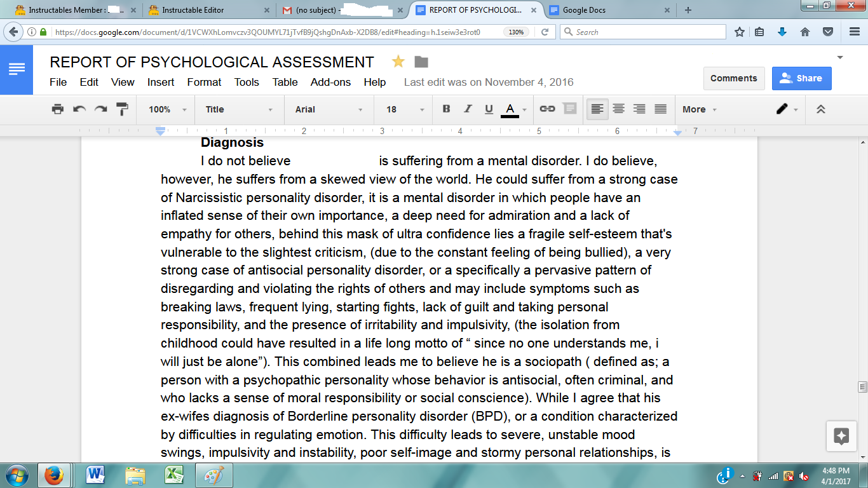Insert a link in the document

(546, 109)
